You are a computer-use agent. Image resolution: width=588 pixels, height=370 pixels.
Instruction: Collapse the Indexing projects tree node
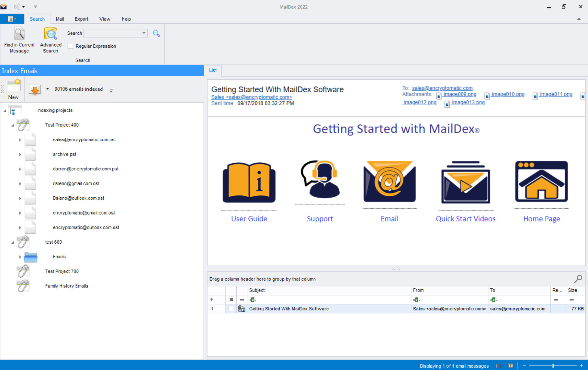(5, 111)
